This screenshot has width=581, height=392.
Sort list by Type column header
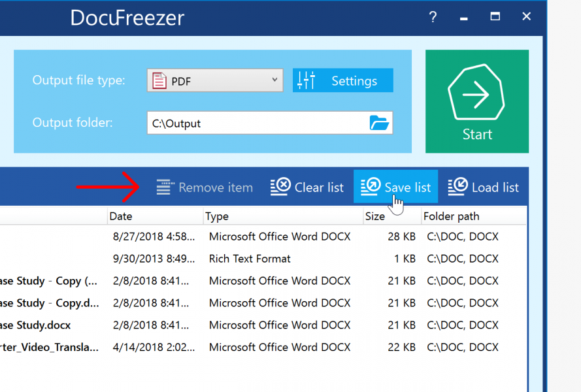pos(217,216)
